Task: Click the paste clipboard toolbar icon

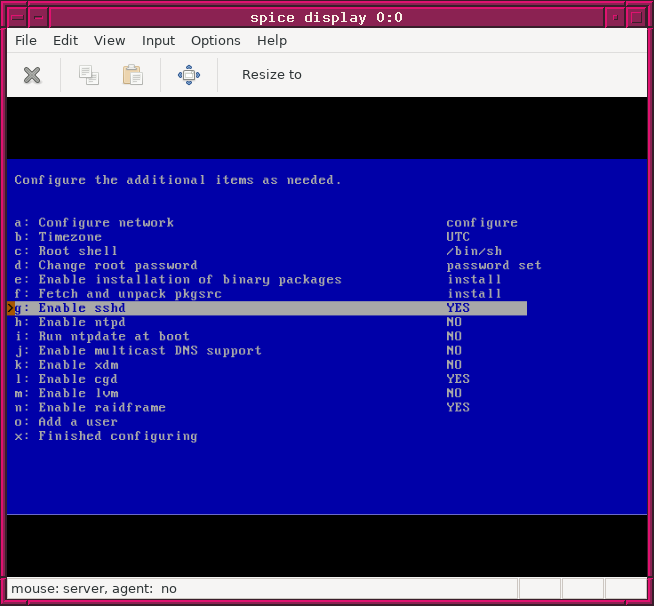Action: [132, 75]
